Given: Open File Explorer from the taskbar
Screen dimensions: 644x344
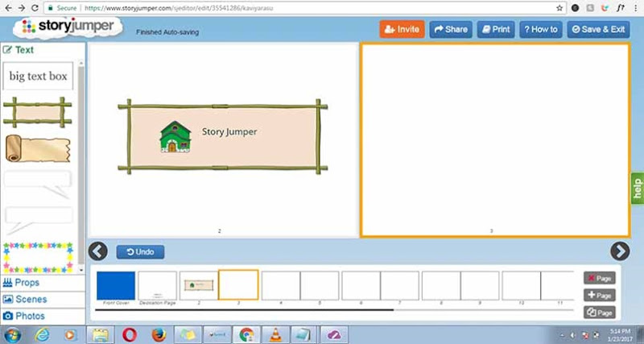Looking at the screenshot, I should [x=100, y=335].
